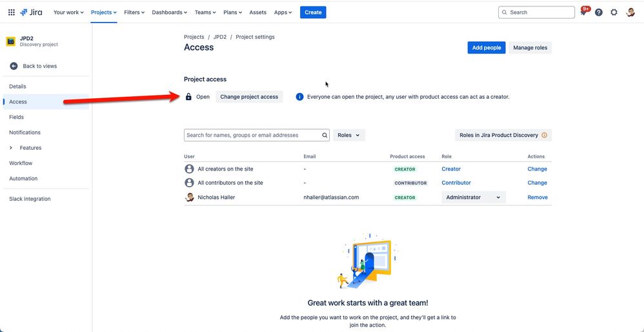644x332 pixels.
Task: Click the JPD2 project name in sidebar
Action: [26, 38]
